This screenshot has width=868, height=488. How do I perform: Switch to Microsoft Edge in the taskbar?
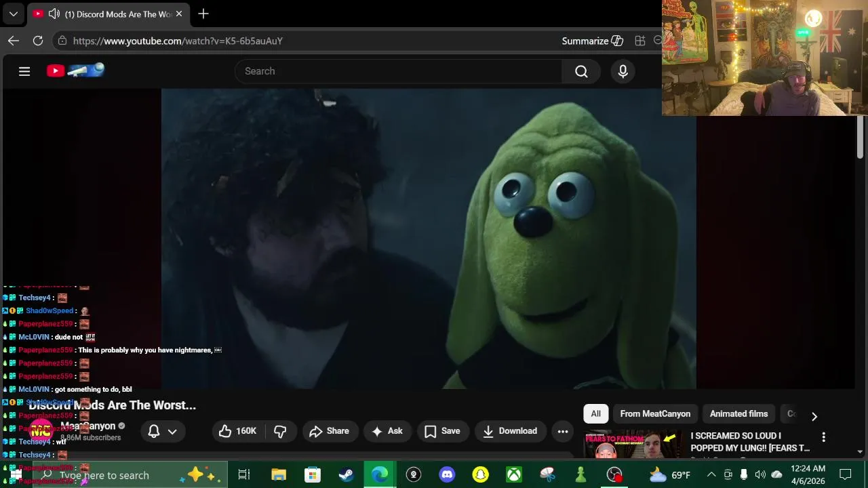380,475
